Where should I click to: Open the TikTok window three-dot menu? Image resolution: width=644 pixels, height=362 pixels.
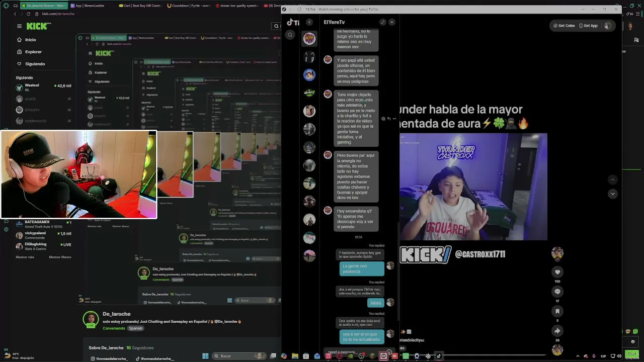pos(584,9)
